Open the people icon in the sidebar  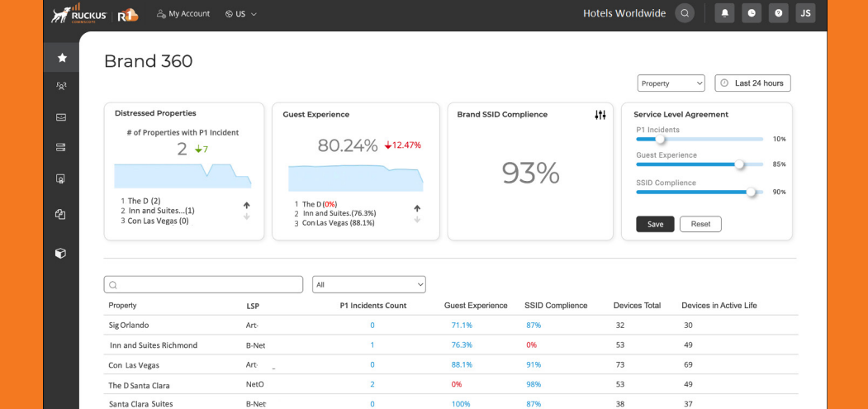[x=61, y=85]
